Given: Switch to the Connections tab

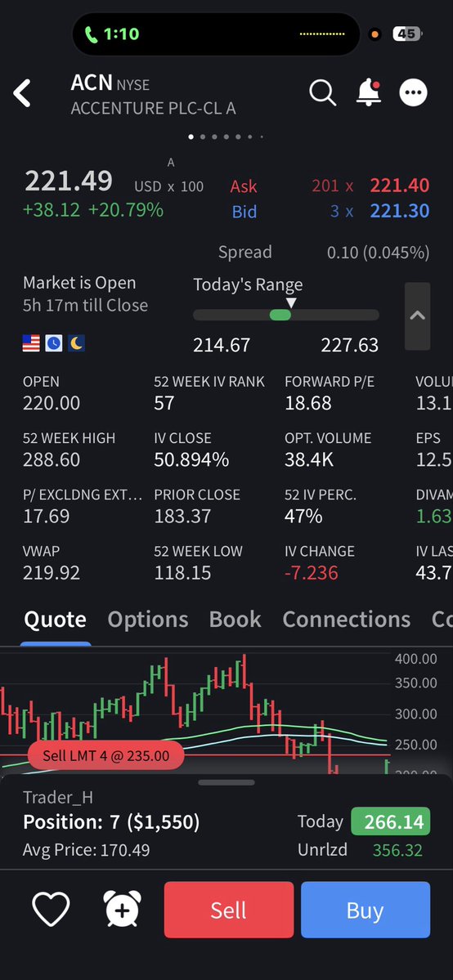Looking at the screenshot, I should point(347,620).
